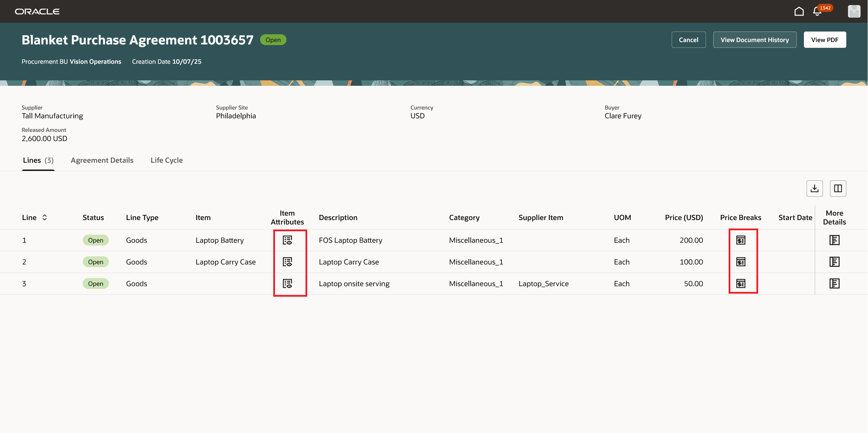Image resolution: width=868 pixels, height=433 pixels.
Task: Switch to Agreement Details tab
Action: 102,160
